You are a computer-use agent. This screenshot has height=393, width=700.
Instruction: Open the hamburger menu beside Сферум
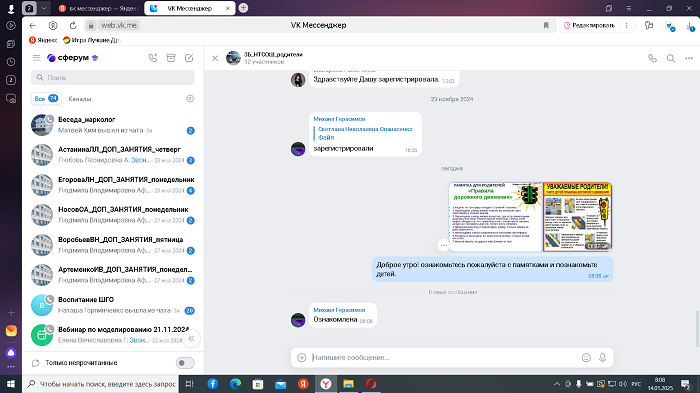coord(37,58)
